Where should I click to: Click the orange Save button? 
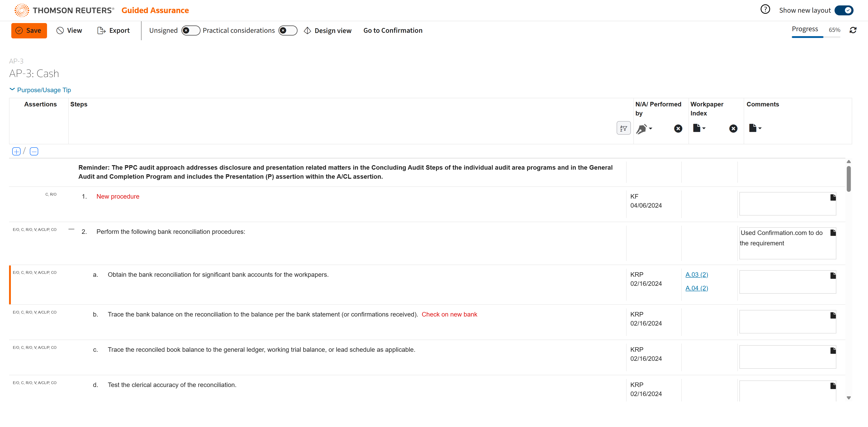[x=29, y=31]
